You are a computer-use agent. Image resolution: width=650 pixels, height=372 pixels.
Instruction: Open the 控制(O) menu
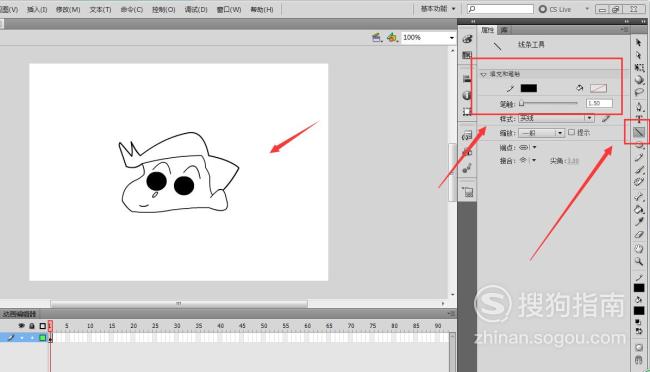[163, 9]
